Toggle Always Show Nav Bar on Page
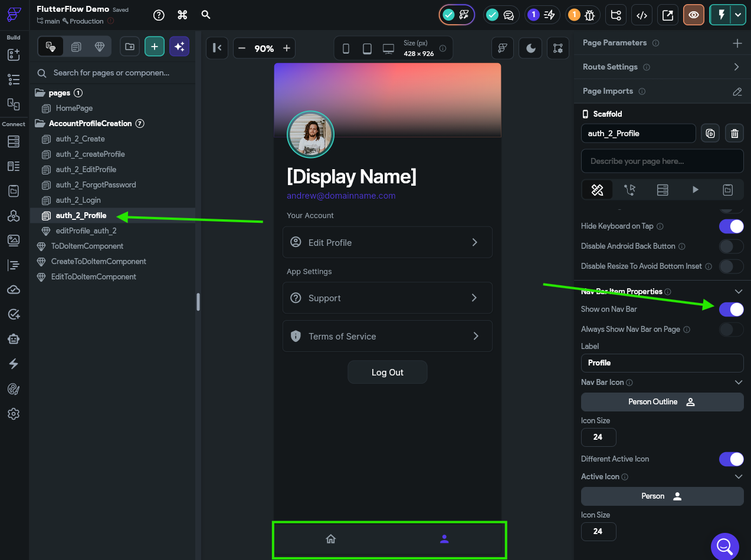 pos(732,329)
